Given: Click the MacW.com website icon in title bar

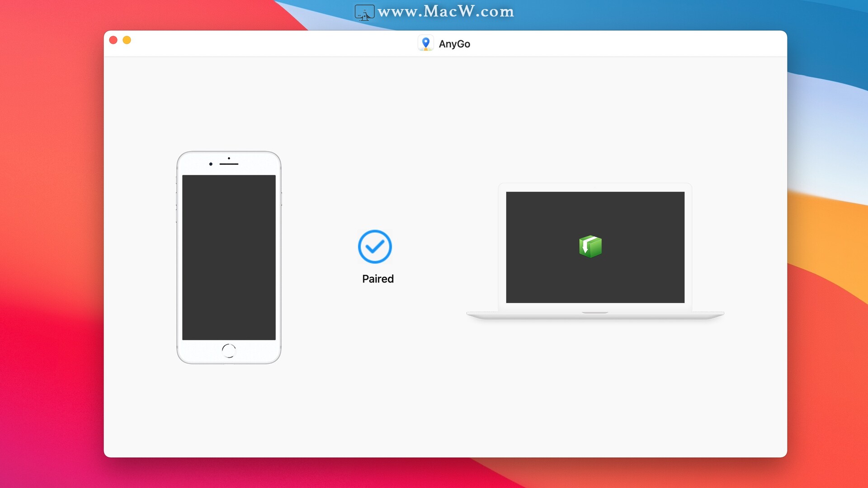Looking at the screenshot, I should [363, 11].
